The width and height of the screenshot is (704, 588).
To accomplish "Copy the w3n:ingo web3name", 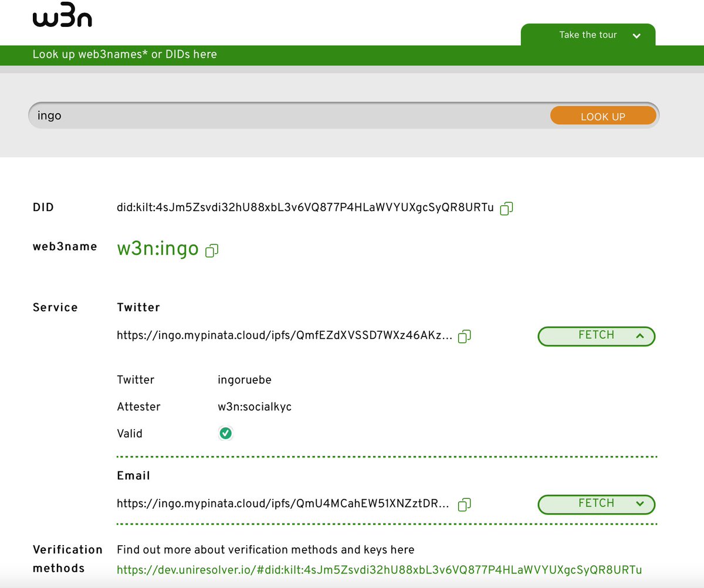I will point(212,250).
